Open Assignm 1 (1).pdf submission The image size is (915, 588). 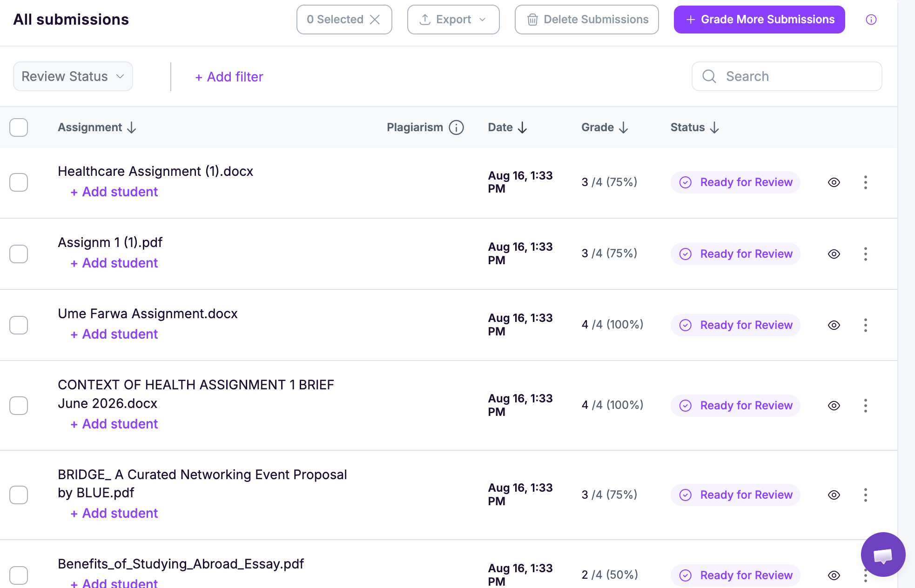(x=110, y=242)
